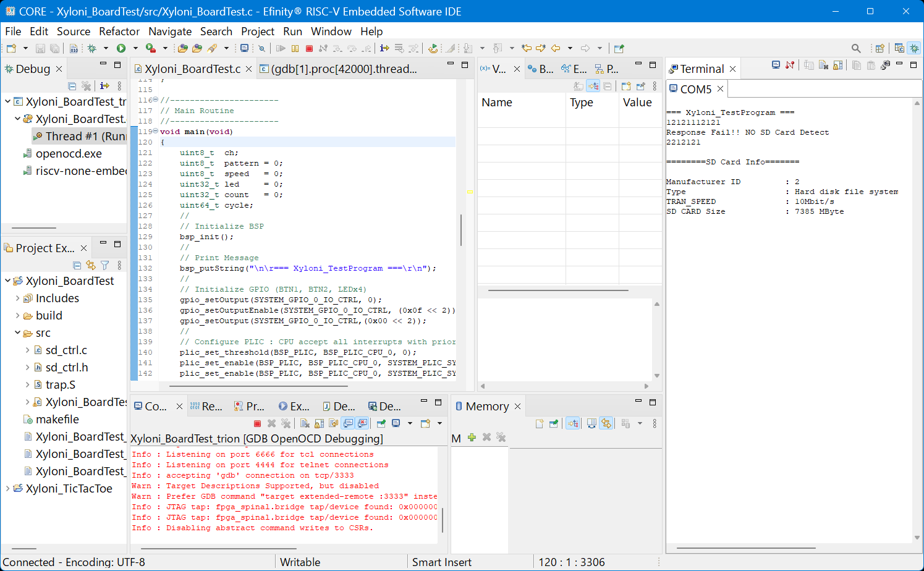924x571 pixels.
Task: Expand the Xyloni_TicTacToe project
Action: coord(7,489)
